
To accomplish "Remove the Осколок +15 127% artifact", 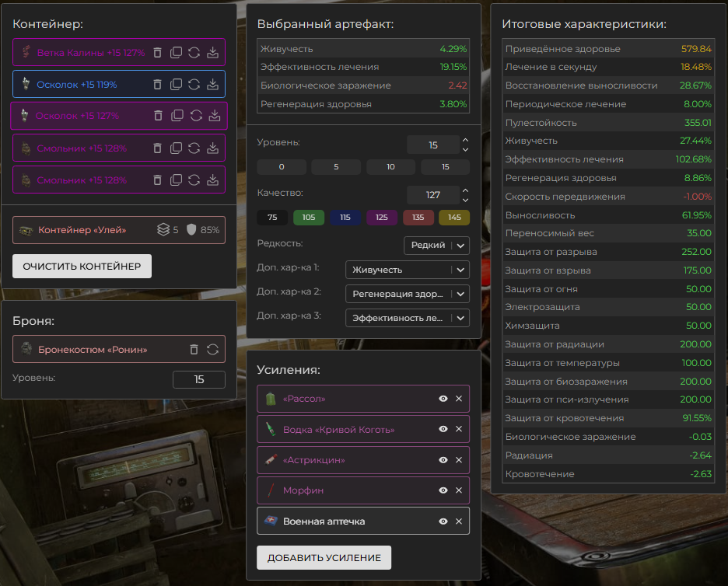I will click(159, 116).
